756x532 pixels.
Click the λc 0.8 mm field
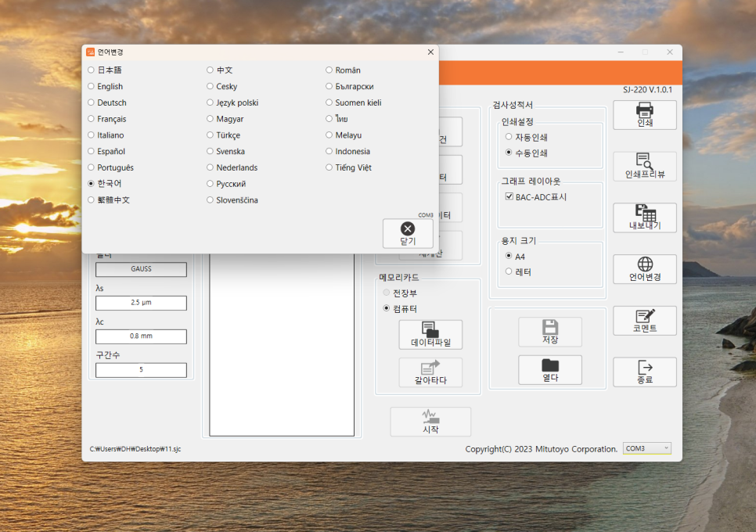pos(141,336)
